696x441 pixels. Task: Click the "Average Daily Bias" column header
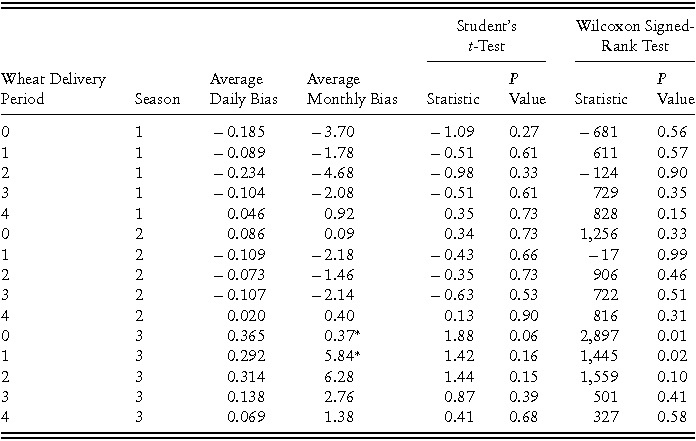(x=236, y=89)
